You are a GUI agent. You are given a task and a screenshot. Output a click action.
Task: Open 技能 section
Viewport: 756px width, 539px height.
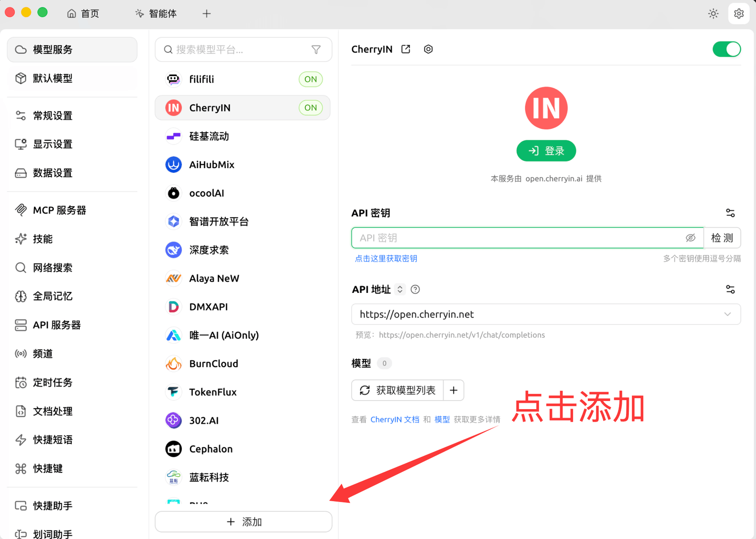click(72, 239)
